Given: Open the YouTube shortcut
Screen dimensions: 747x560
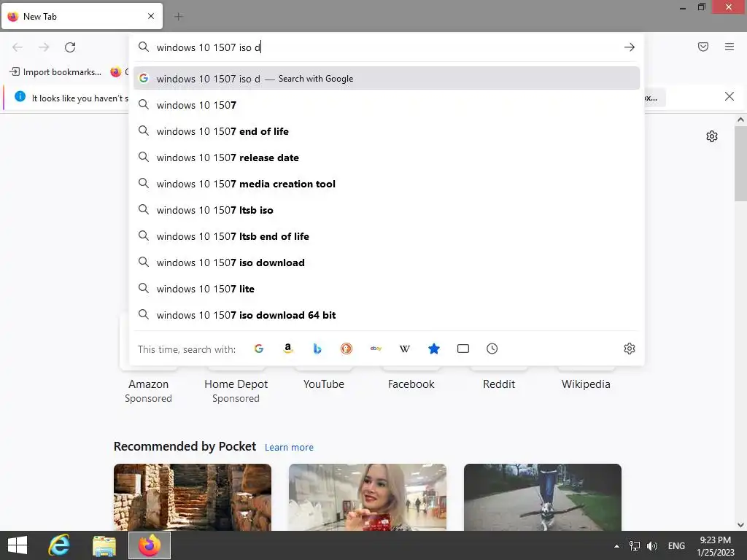Looking at the screenshot, I should point(323,384).
